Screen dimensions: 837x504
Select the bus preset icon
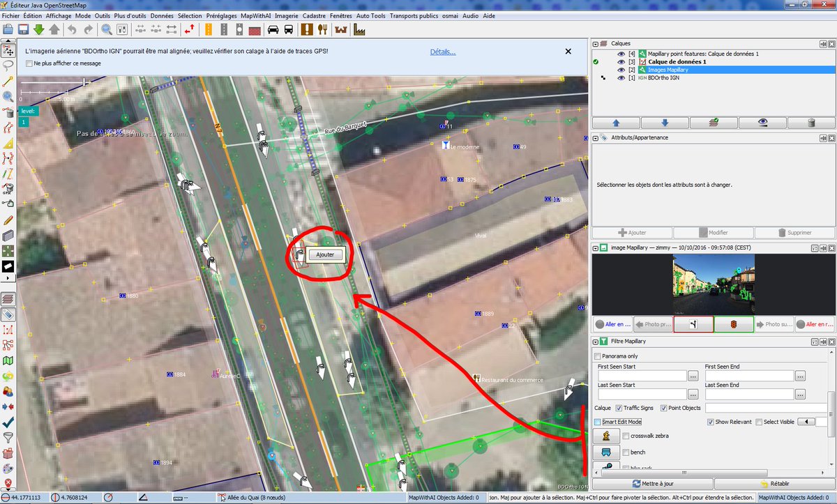click(288, 29)
